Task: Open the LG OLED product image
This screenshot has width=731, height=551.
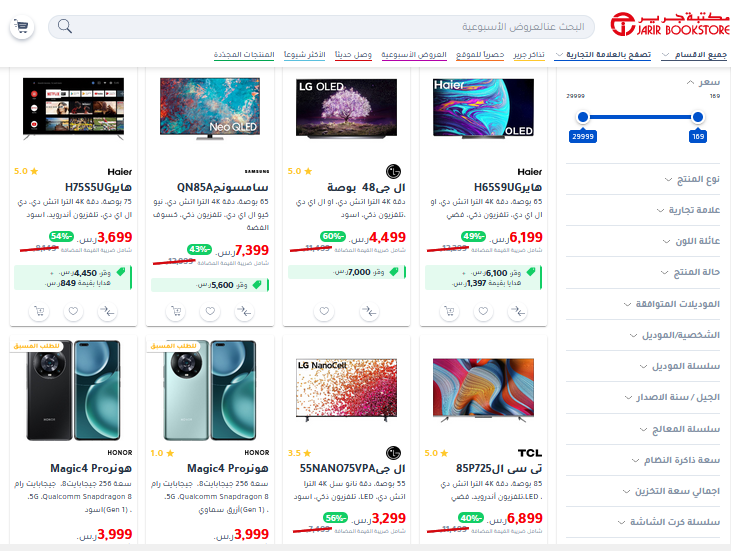Action: [346, 109]
